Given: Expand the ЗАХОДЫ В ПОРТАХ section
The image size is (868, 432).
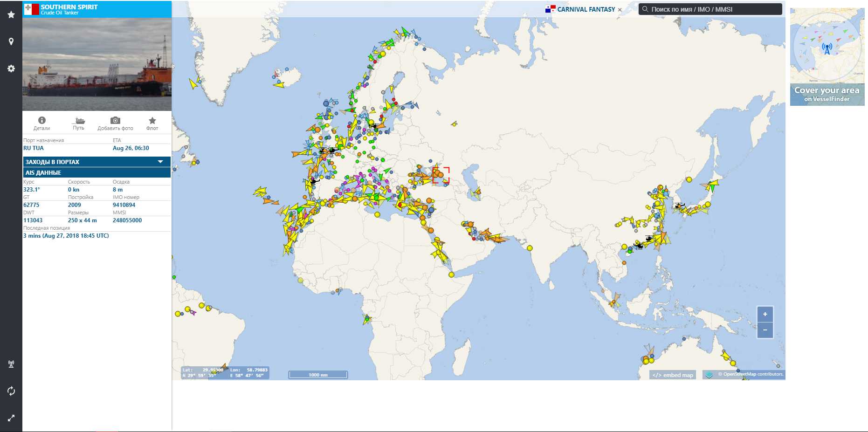Looking at the screenshot, I should tap(97, 162).
